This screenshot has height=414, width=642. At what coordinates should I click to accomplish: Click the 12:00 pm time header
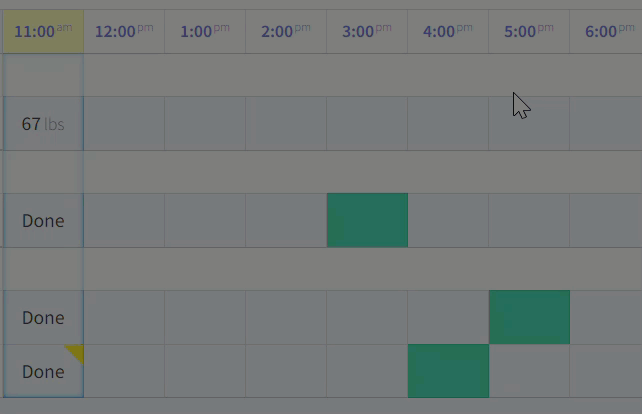point(124,31)
